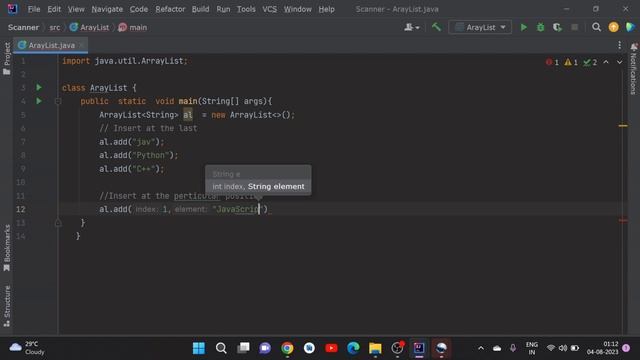
Task: Click the green Run button in toolbar
Action: 524,27
